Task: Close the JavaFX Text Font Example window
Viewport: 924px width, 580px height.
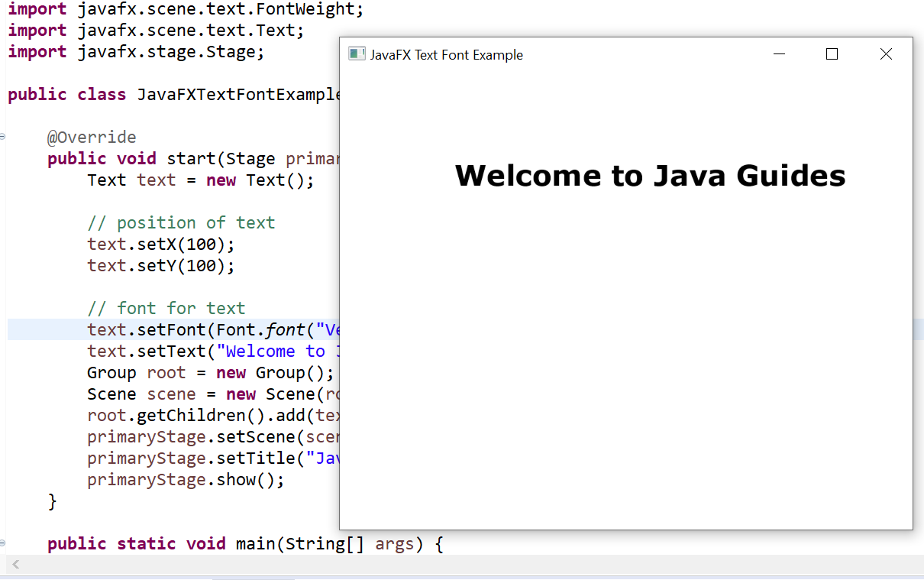Action: click(885, 53)
